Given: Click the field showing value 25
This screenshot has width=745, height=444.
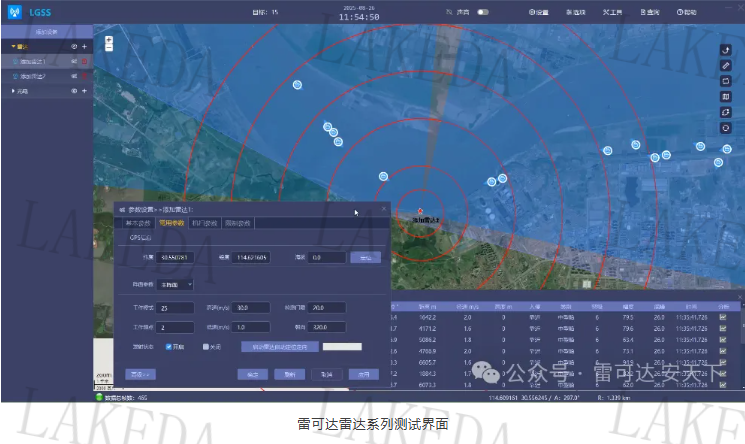Looking at the screenshot, I should tap(175, 308).
